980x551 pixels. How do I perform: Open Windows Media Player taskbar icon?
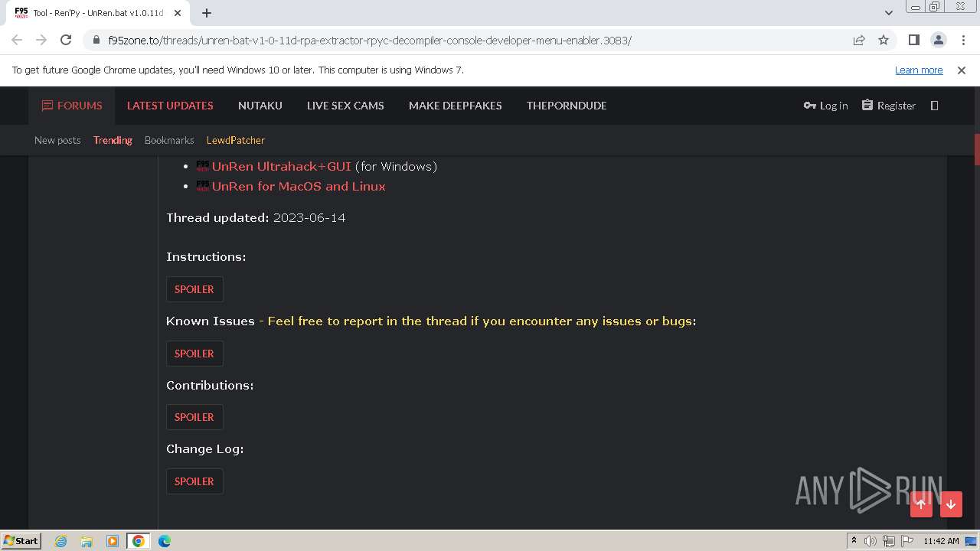[x=113, y=541]
